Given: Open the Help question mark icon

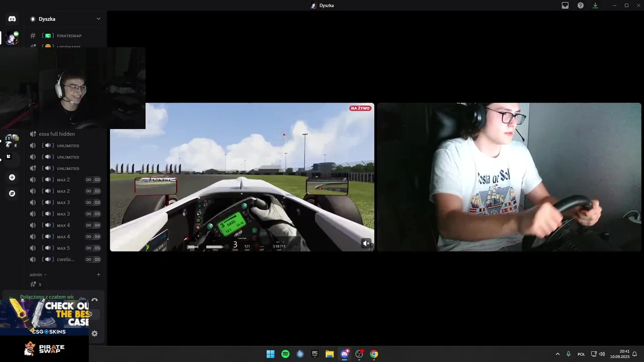Looking at the screenshot, I should [x=581, y=6].
